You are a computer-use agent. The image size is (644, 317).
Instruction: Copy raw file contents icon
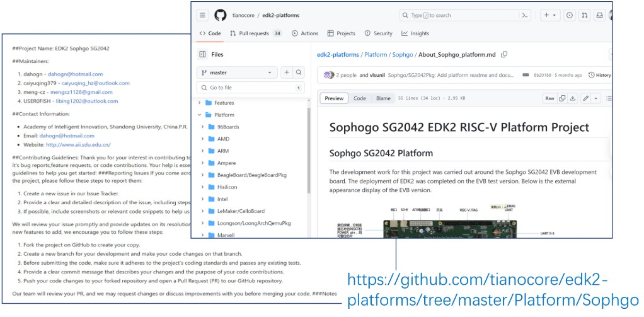(562, 98)
